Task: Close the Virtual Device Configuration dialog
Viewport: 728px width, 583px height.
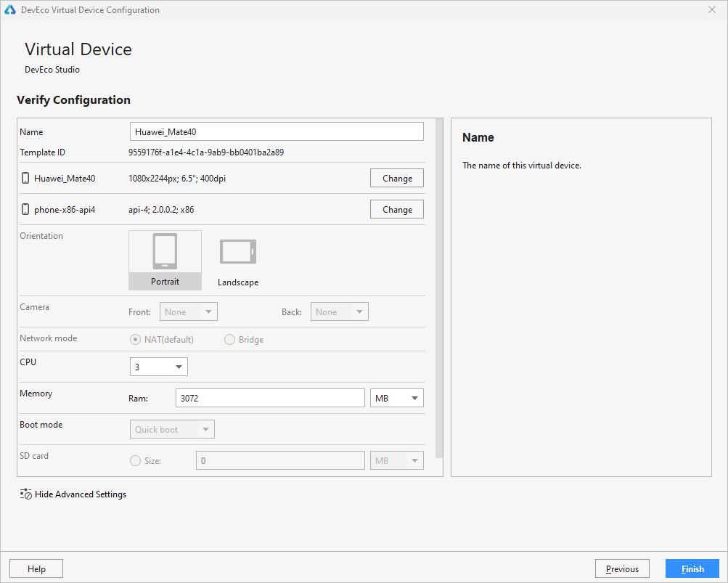Action: point(712,10)
